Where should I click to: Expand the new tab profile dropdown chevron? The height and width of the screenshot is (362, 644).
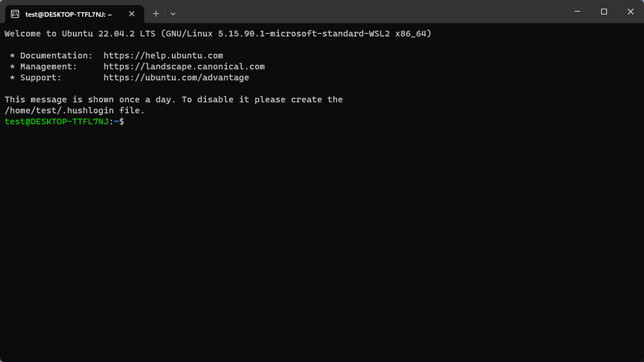tap(173, 14)
